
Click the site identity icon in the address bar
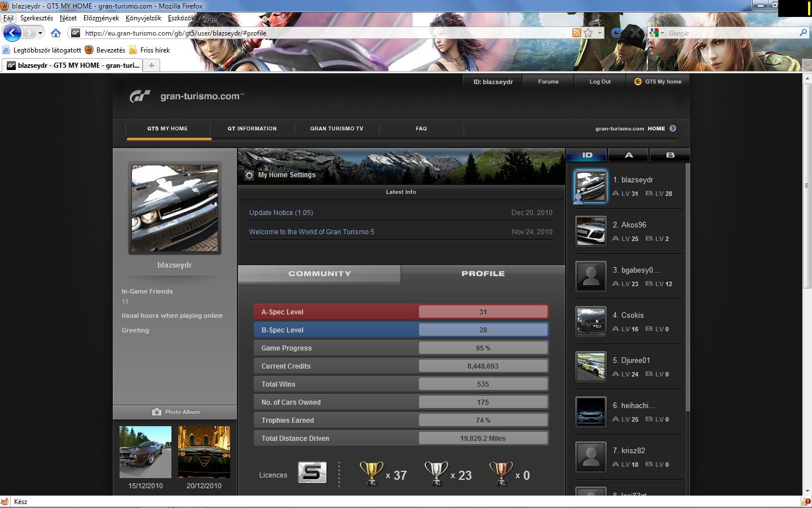click(76, 33)
